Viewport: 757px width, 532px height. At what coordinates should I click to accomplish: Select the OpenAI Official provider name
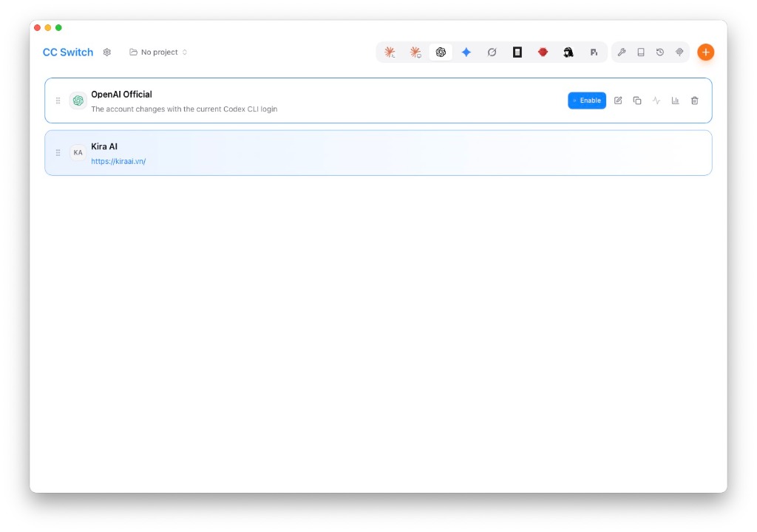pyautogui.click(x=122, y=94)
